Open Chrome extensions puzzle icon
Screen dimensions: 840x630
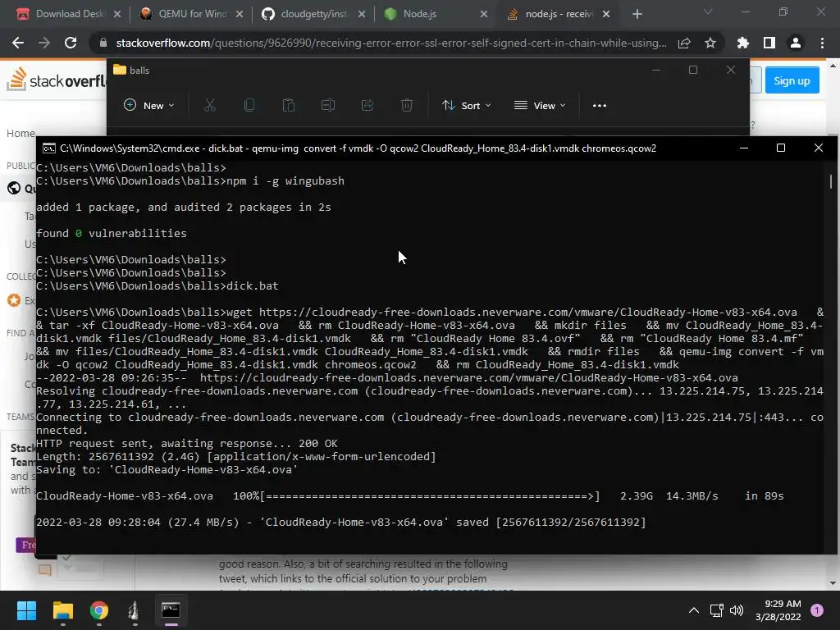tap(743, 43)
